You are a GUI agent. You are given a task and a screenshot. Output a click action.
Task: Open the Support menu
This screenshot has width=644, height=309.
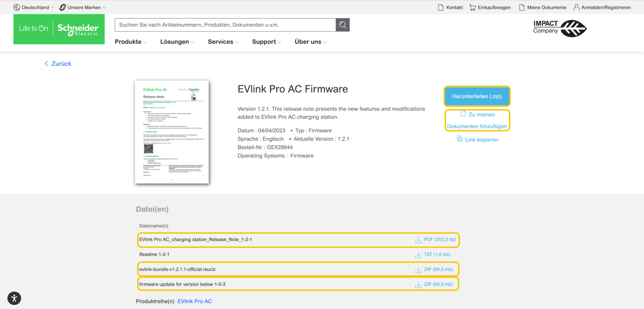point(267,42)
